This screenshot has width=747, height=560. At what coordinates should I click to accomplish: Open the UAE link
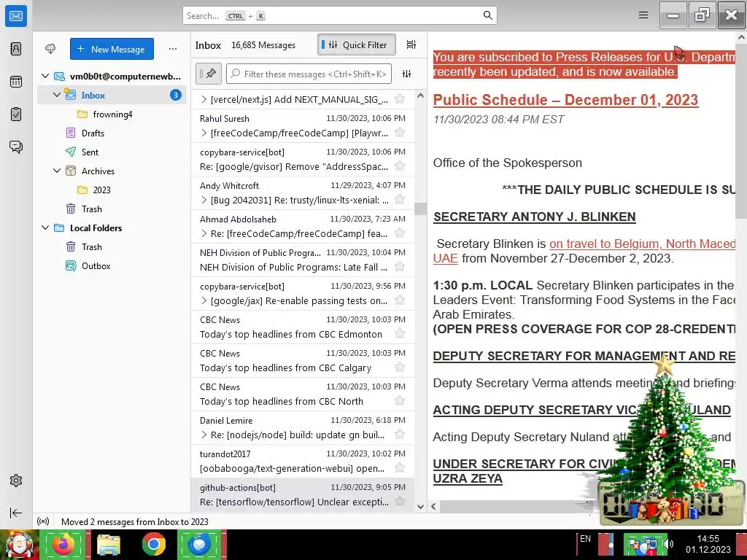(x=446, y=259)
